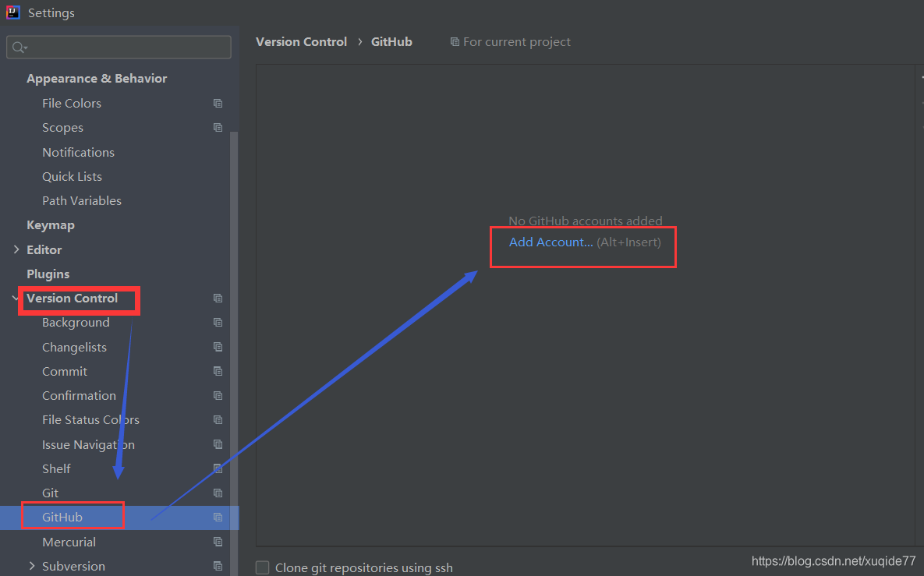Open the Changelists settings page
The image size is (924, 576).
(x=74, y=347)
